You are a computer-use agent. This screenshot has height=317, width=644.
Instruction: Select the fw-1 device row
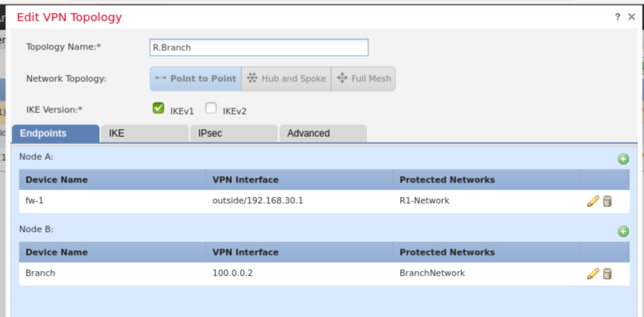pos(113,201)
